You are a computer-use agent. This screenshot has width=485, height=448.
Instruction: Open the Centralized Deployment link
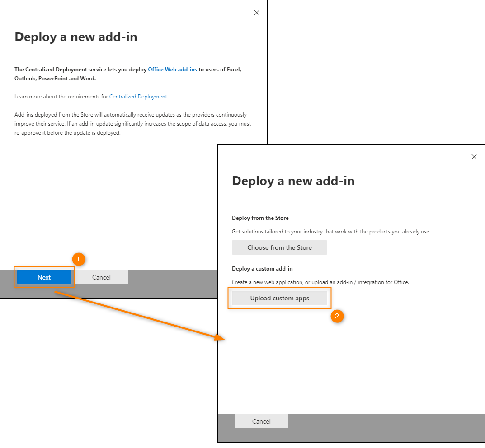138,97
